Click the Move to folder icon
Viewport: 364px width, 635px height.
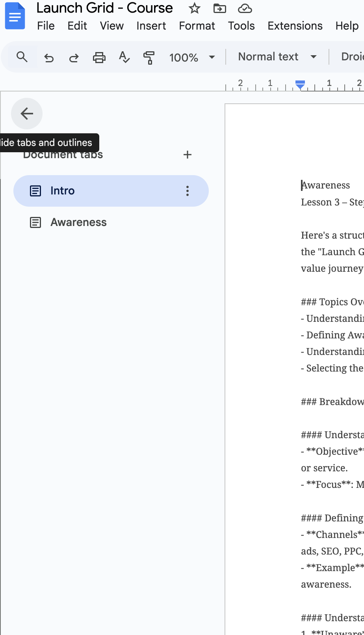[x=219, y=8]
